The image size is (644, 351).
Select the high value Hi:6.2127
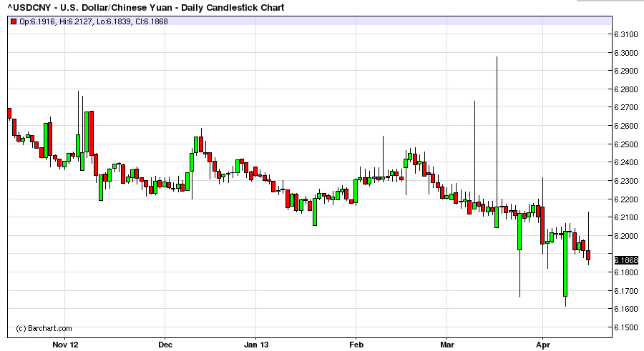(76, 21)
